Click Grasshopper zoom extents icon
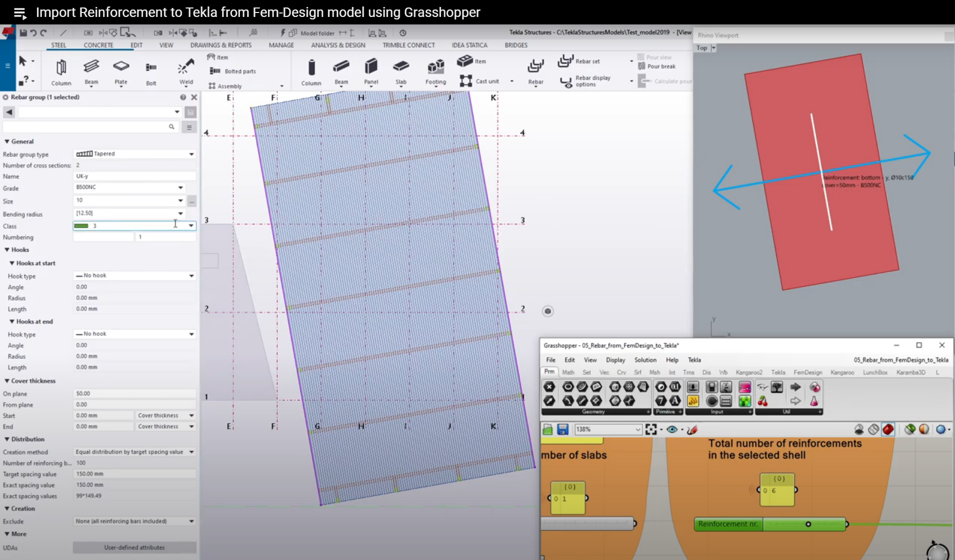Screen dimensions: 955x560 (651, 429)
